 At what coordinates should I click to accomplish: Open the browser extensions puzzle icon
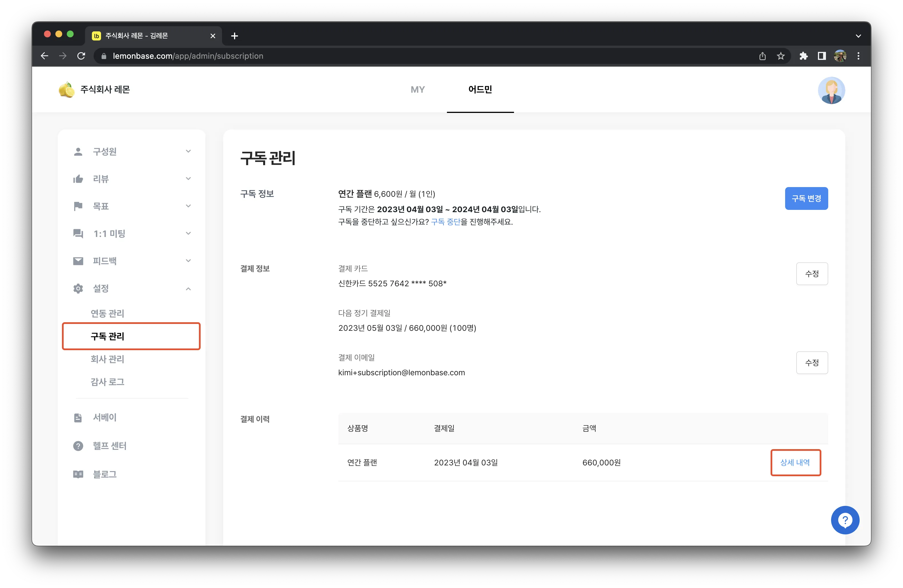[x=803, y=56]
